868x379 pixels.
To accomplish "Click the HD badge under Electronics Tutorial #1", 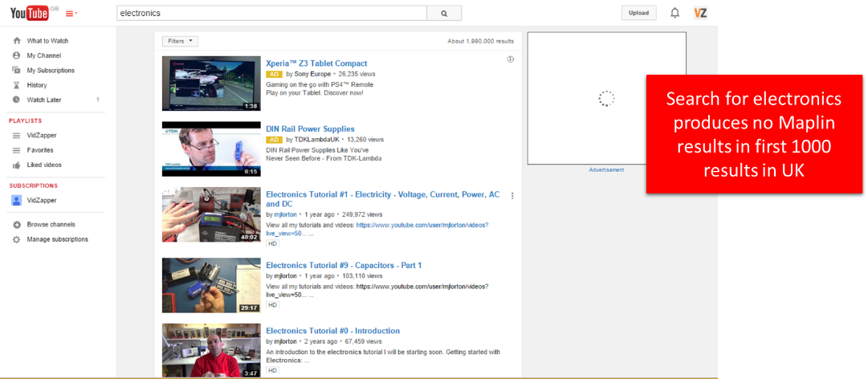I will point(272,243).
